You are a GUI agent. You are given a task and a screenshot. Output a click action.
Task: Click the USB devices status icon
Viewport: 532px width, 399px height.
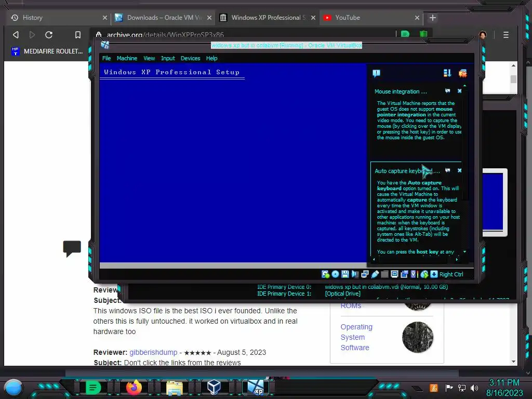(x=375, y=274)
